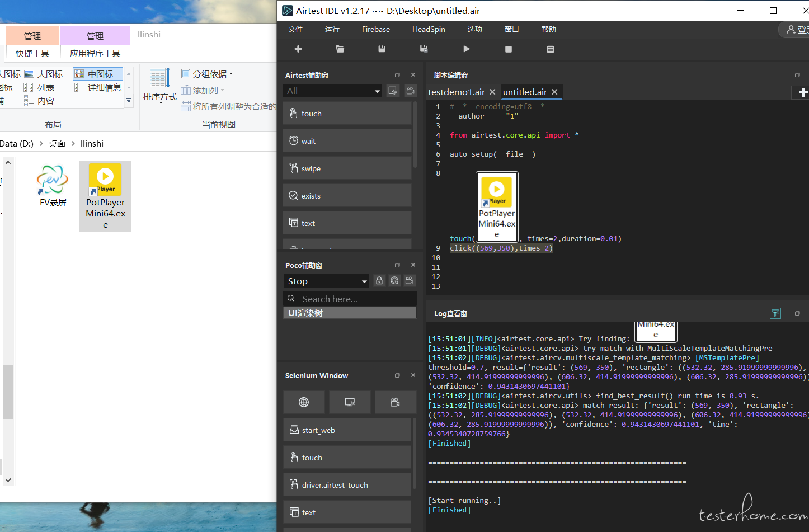Select EV录屏 shortcut in Explorer
The width and height of the screenshot is (809, 532).
[53, 186]
